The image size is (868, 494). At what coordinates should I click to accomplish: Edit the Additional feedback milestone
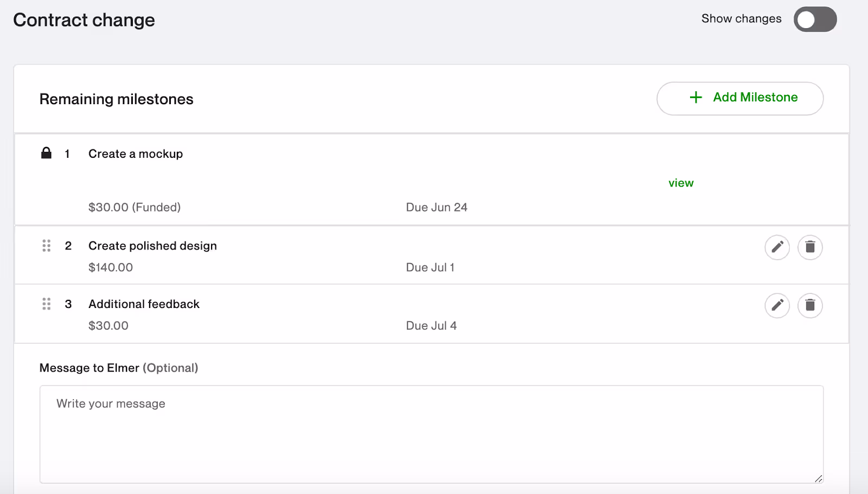(x=777, y=305)
